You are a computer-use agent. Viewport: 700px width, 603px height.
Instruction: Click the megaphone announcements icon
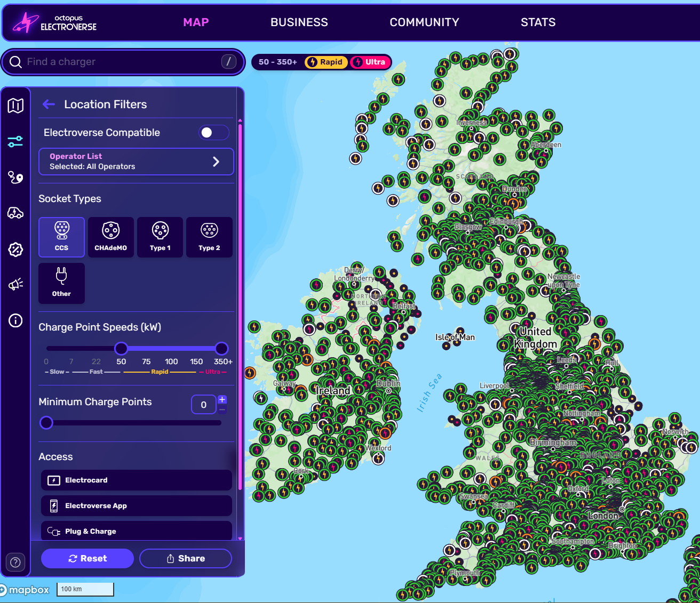point(15,284)
